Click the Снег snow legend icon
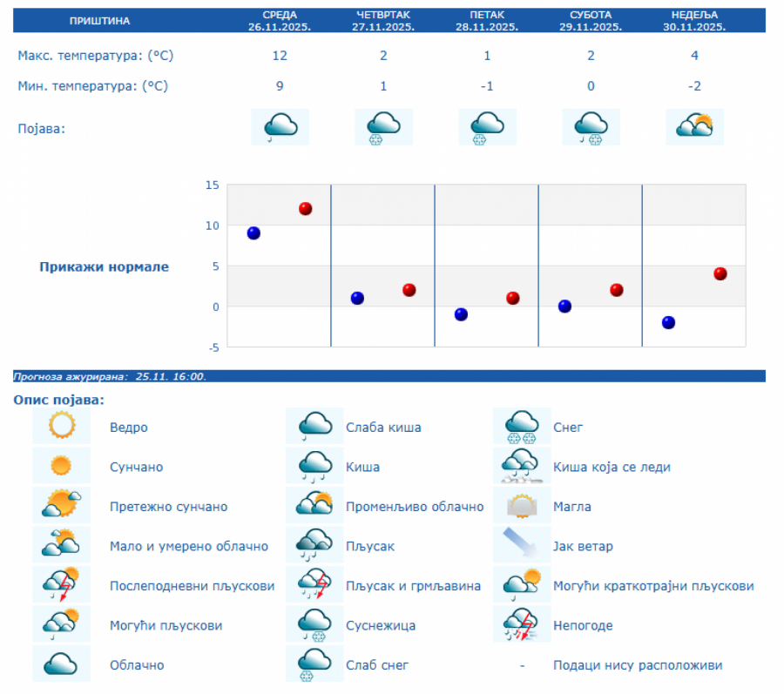 pyautogui.click(x=522, y=427)
